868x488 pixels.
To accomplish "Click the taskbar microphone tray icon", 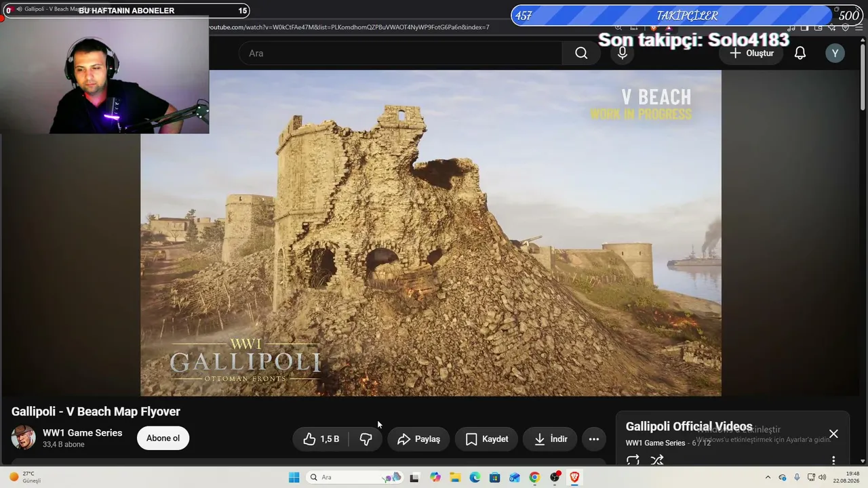I will click(797, 477).
